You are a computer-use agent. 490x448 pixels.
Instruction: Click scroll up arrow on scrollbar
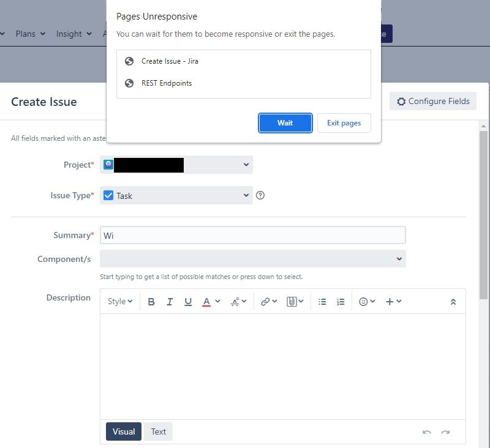(x=483, y=126)
